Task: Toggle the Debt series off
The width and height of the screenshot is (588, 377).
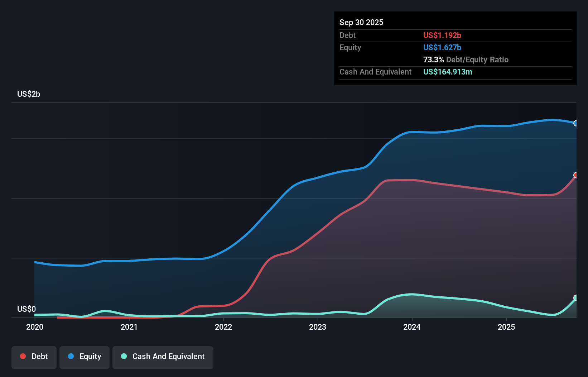Action: coord(34,356)
